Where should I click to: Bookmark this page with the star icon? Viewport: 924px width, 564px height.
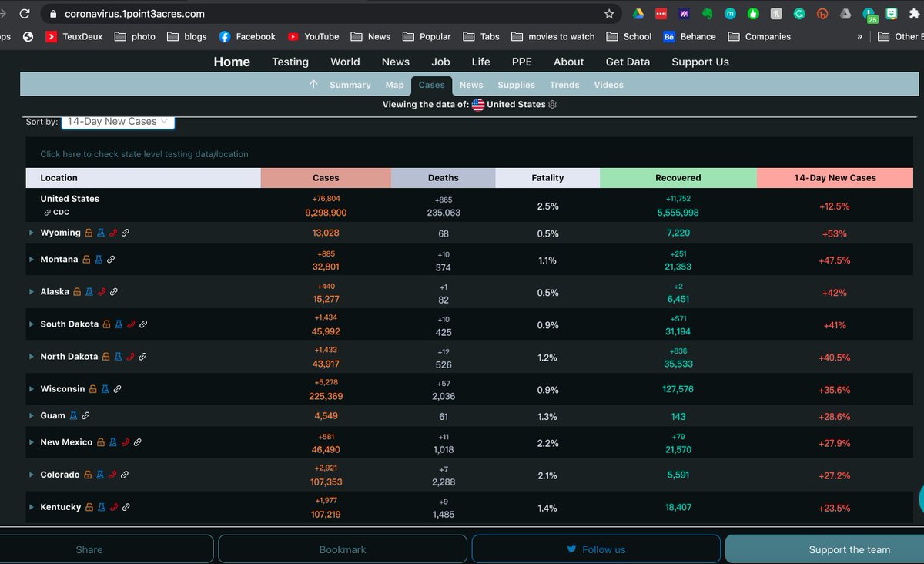tap(609, 14)
